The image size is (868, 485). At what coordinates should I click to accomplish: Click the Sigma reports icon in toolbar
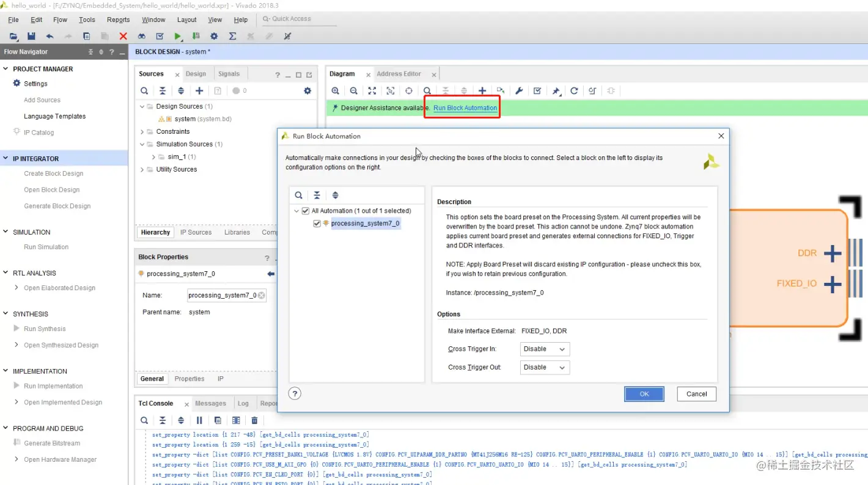coord(232,36)
